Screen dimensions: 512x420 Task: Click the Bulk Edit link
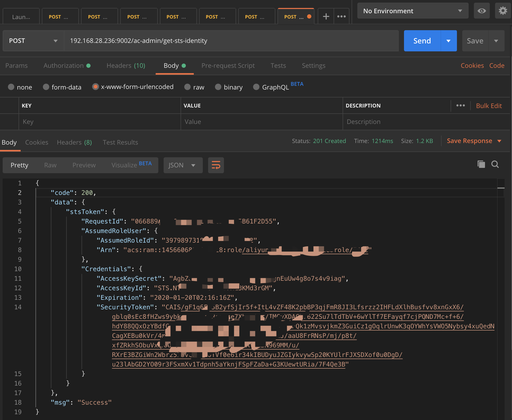489,106
